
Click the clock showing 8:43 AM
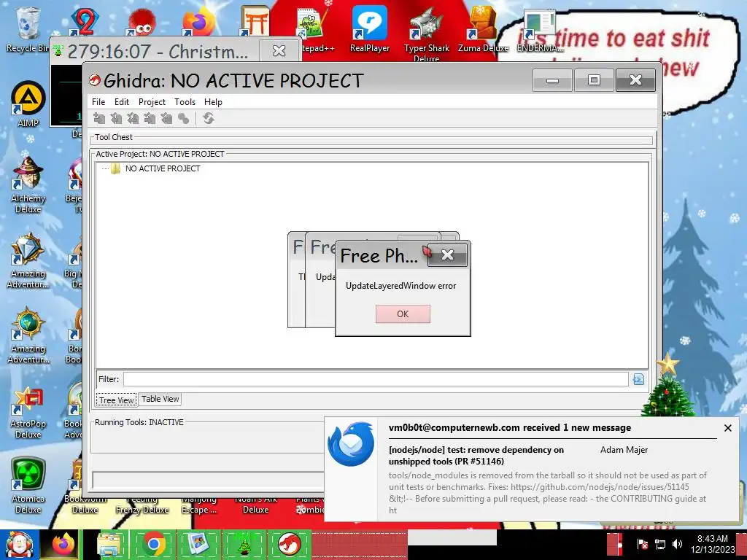pos(713,539)
